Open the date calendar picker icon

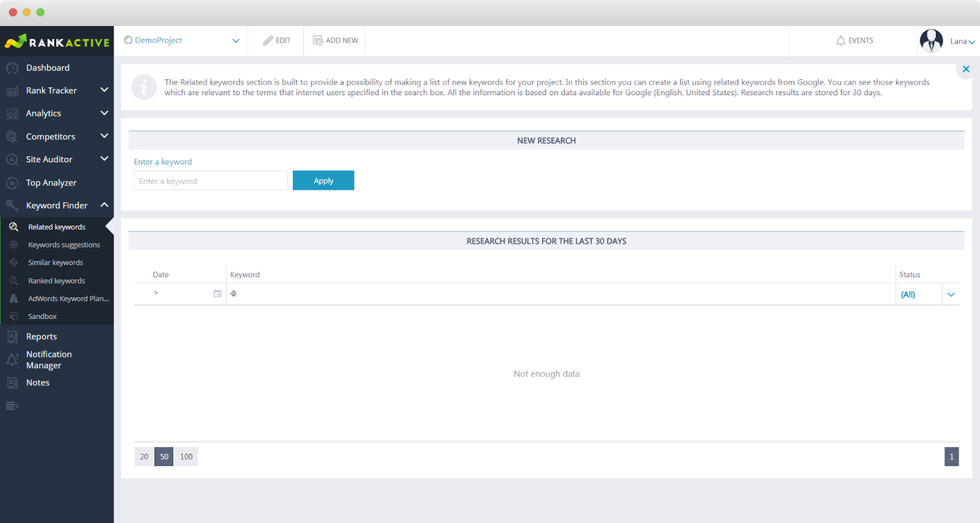point(218,294)
